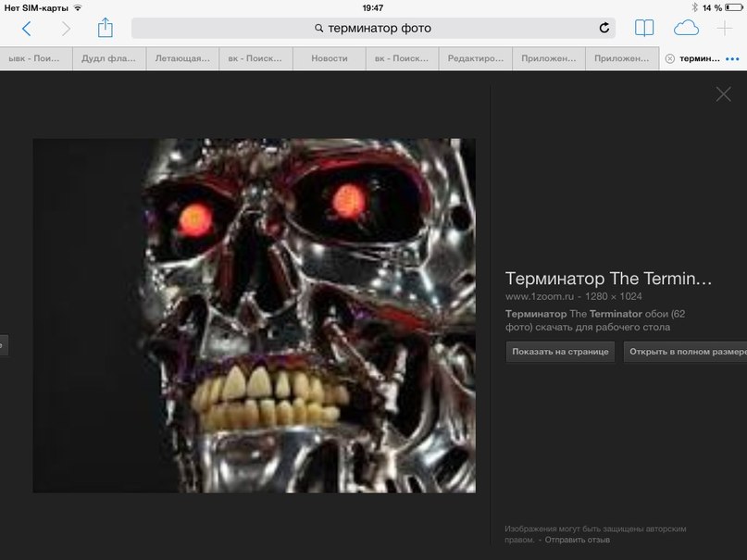Tap the battery indicator icon
The width and height of the screenshot is (747, 560).
[x=734, y=7]
